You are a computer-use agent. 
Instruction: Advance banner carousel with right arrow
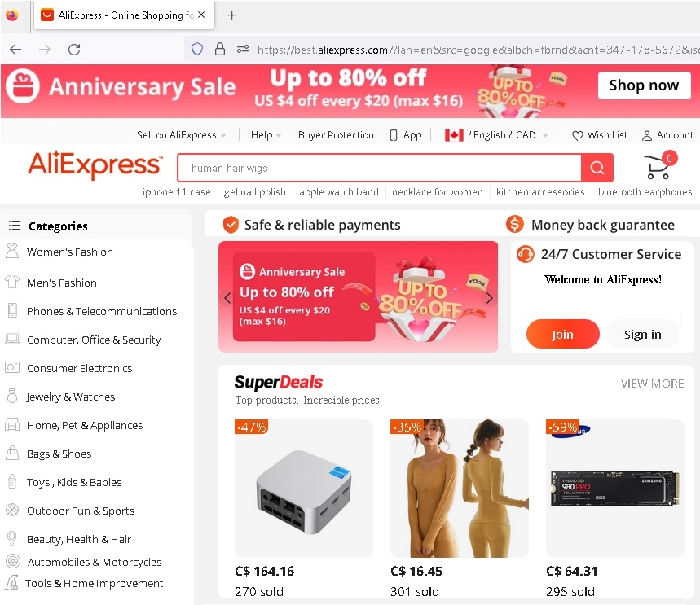489,297
